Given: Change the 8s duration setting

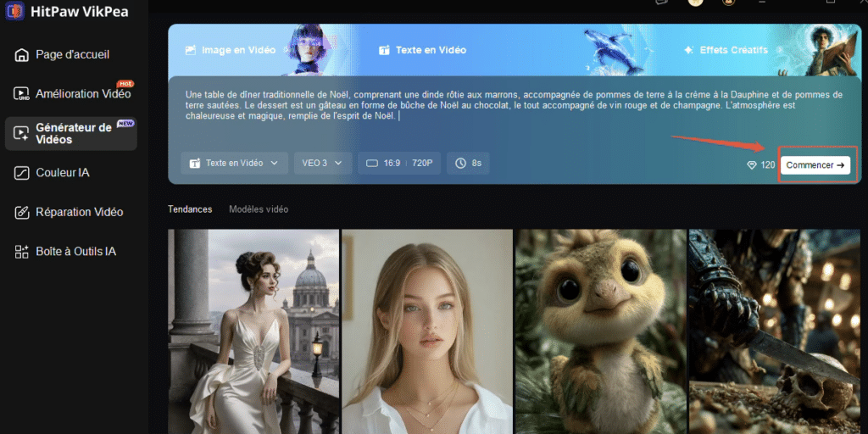Looking at the screenshot, I should tap(468, 163).
